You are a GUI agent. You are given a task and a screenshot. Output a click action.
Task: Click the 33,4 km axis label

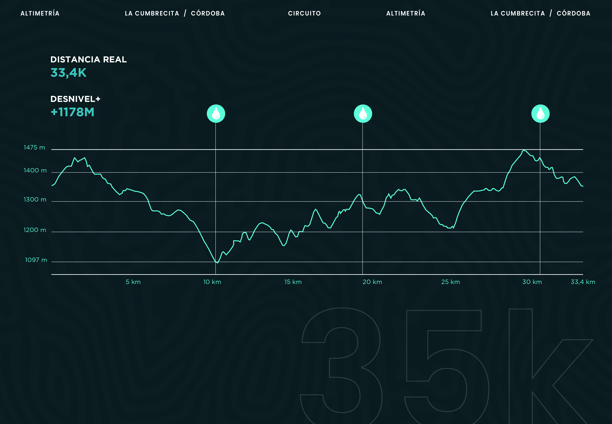pyautogui.click(x=583, y=282)
